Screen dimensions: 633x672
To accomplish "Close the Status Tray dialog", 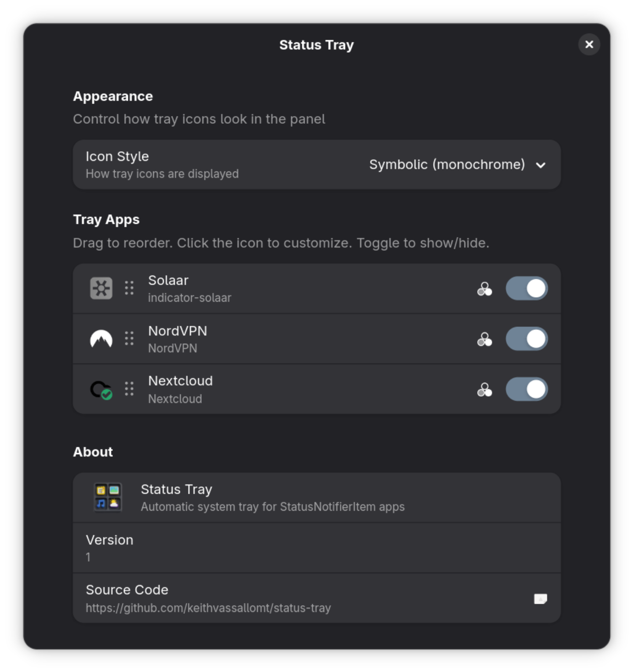I will 589,44.
